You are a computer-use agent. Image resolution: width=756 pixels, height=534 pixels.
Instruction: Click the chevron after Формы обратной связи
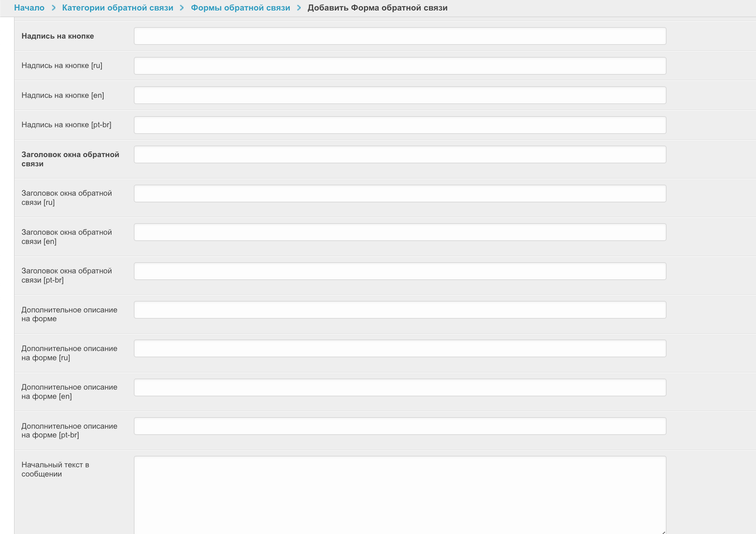pyautogui.click(x=299, y=8)
